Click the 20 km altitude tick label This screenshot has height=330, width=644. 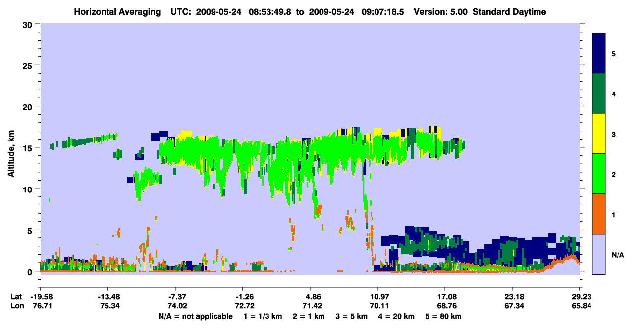click(29, 106)
